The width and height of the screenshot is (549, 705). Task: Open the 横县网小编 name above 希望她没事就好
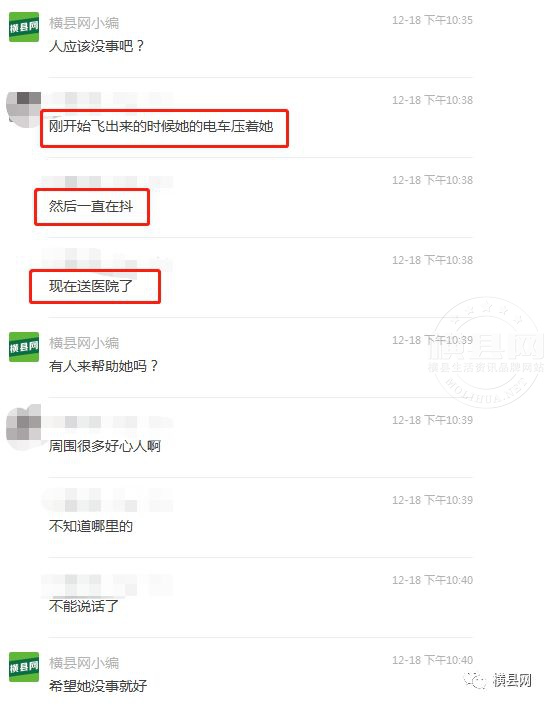pos(84,662)
